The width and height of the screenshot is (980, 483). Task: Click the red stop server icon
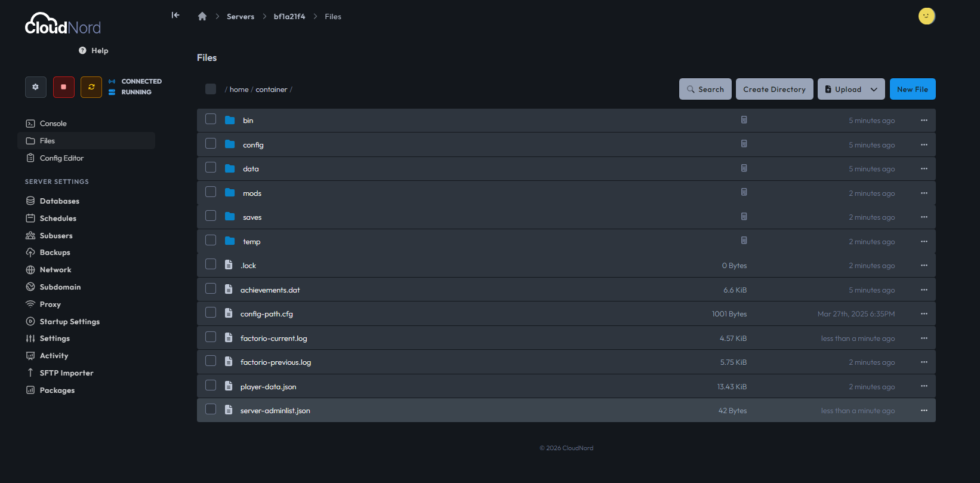pyautogui.click(x=64, y=87)
